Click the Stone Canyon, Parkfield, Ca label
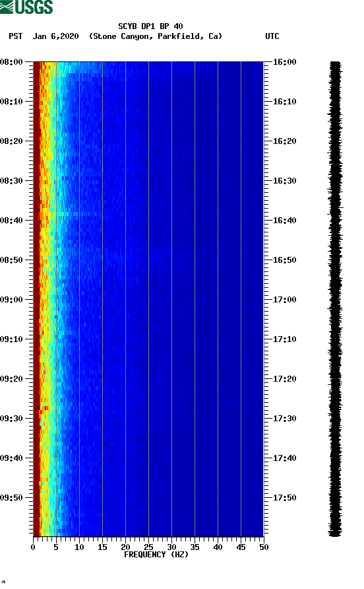This screenshot has height=589, width=364. (156, 36)
